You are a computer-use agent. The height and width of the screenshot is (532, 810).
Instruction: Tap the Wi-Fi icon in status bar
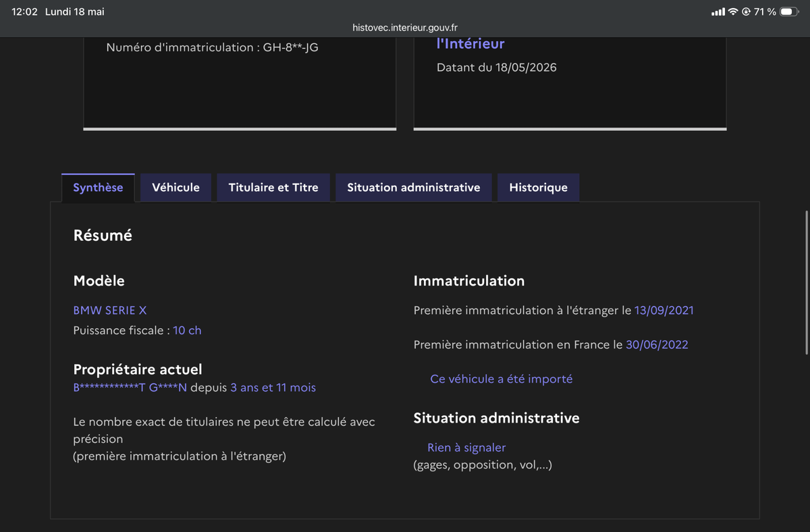[733, 11]
